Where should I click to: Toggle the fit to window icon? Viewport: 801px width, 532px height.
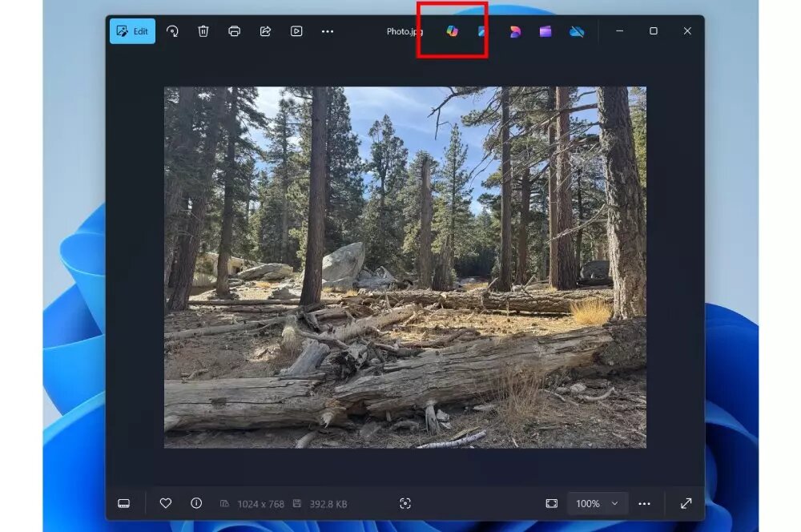pyautogui.click(x=552, y=503)
